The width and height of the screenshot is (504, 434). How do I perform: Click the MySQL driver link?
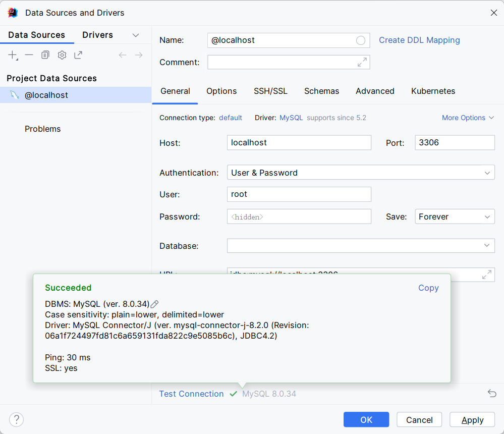pos(291,118)
